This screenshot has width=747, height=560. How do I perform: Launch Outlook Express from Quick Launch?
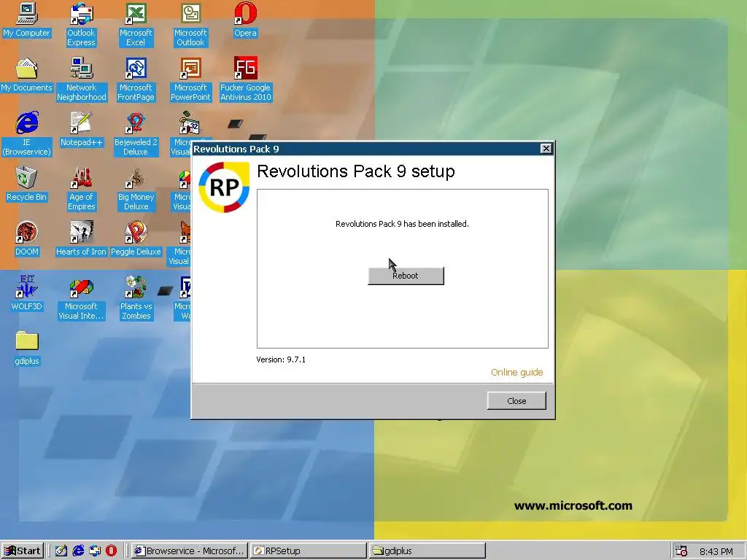95,551
